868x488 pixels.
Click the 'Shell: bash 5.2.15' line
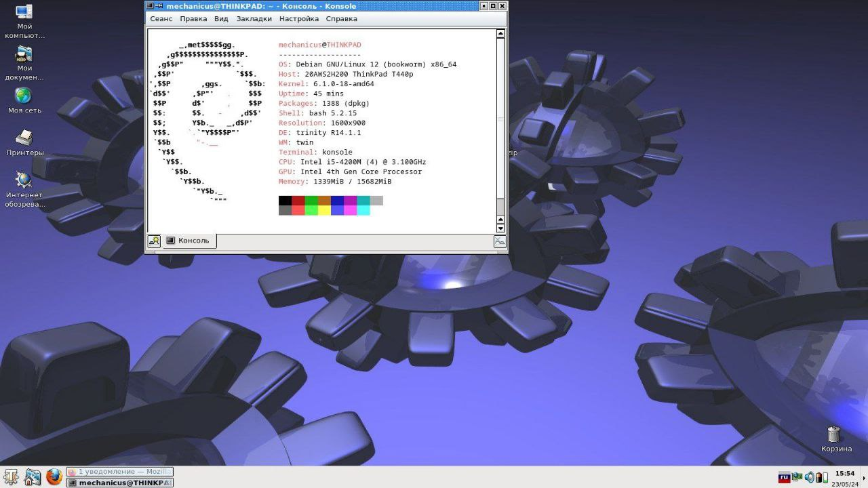(317, 113)
